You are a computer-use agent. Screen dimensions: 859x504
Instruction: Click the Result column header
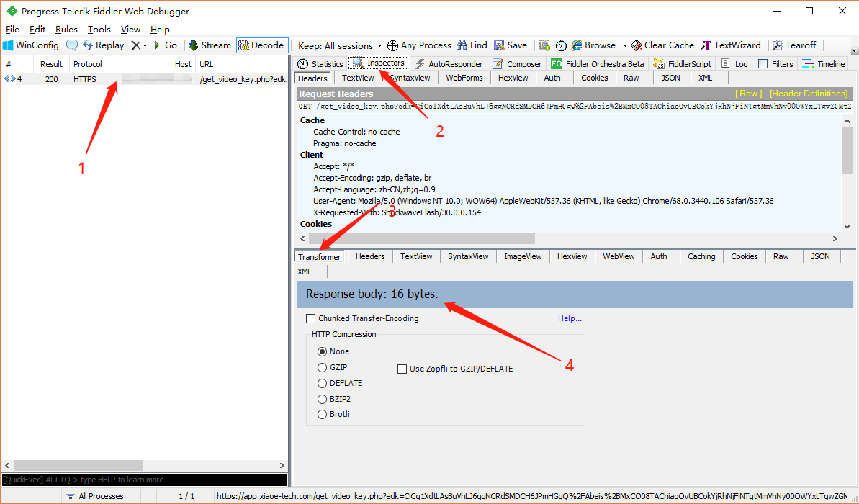51,64
